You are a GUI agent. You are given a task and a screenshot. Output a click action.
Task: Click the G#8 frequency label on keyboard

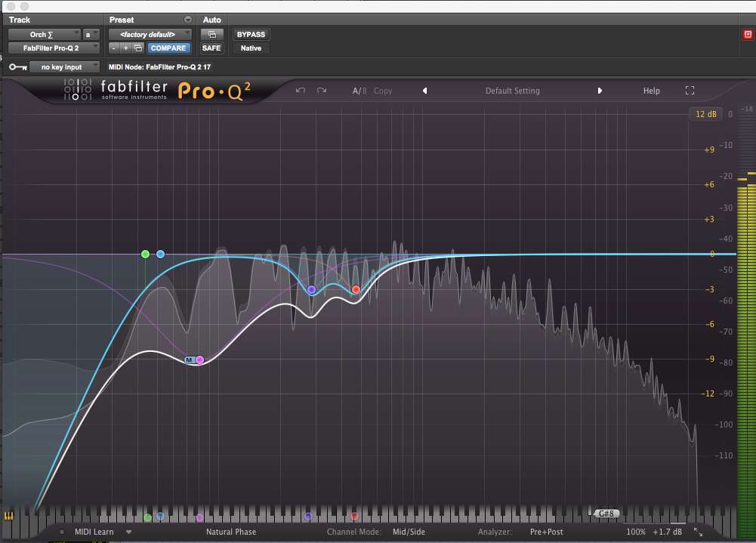tap(606, 514)
